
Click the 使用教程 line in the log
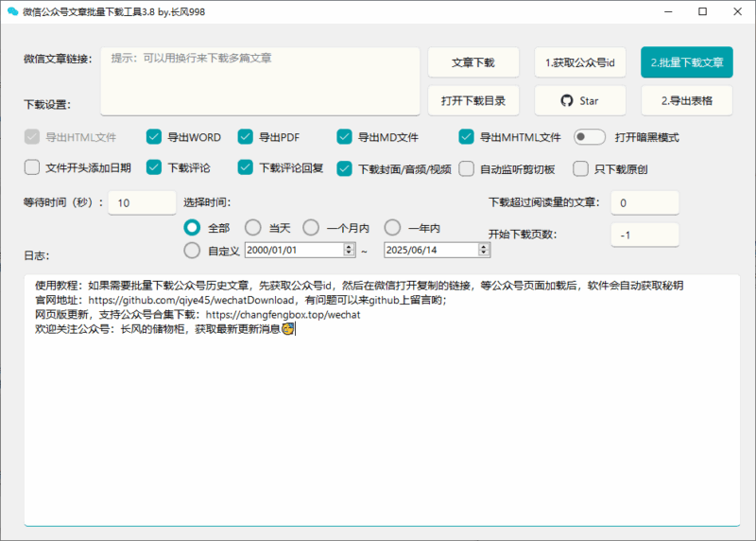(359, 286)
